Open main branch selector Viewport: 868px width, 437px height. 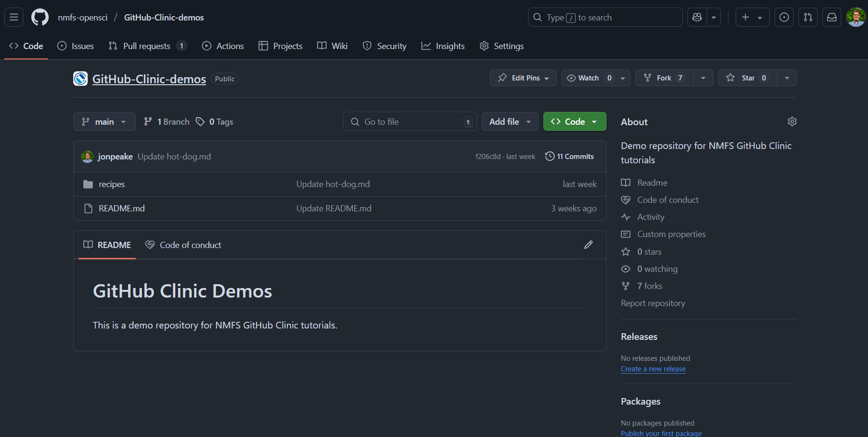[104, 121]
